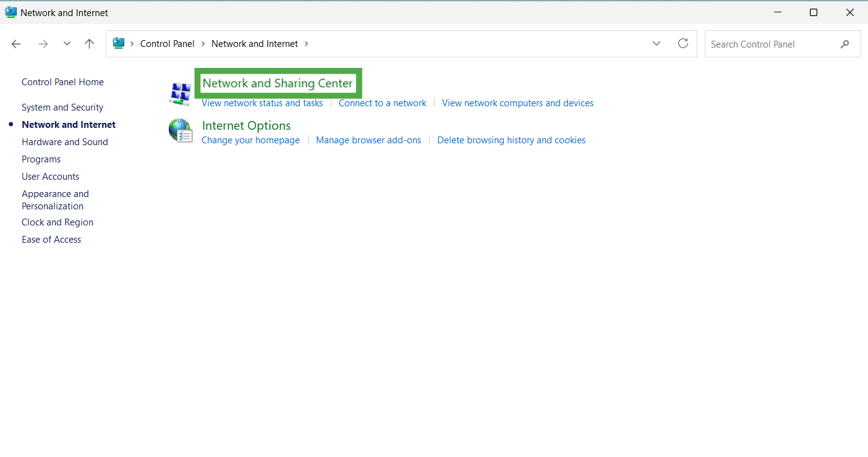
Task: Click the Connect to a network link
Action: click(x=383, y=103)
